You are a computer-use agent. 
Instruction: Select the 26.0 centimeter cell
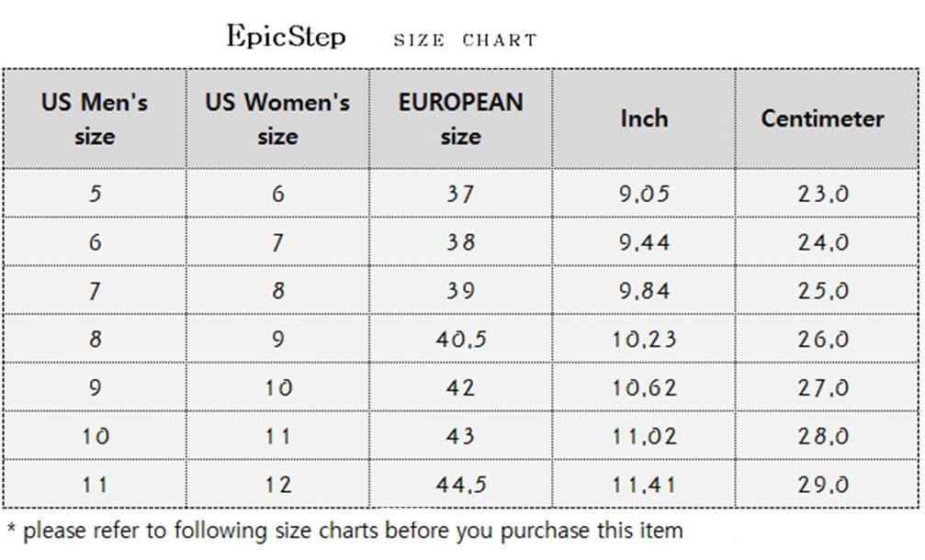click(x=823, y=340)
